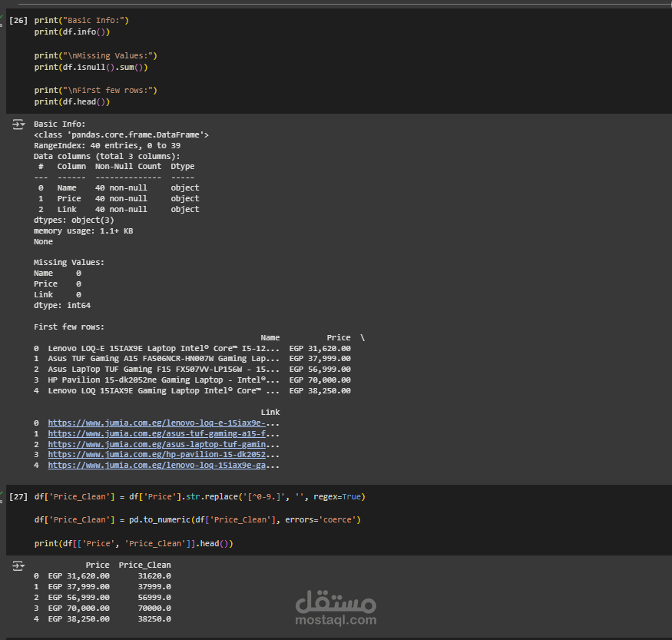Open the lenovo-loq-e-15iax9e Jumia link
This screenshot has height=640, width=672.
tap(157, 423)
